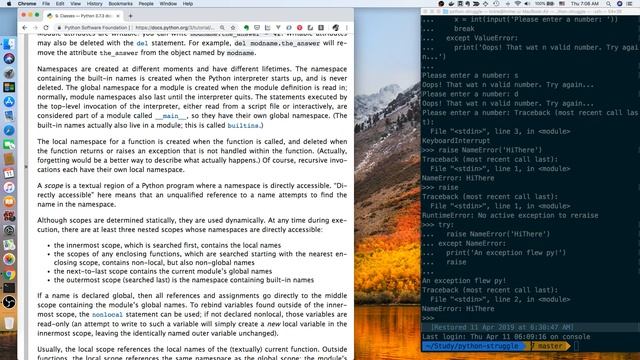Click battery 100% indicator
The width and height of the screenshot is (640, 360).
click(x=545, y=4)
